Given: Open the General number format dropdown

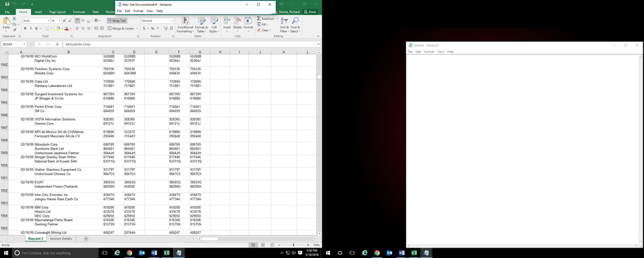Looking at the screenshot, I should [171, 21].
